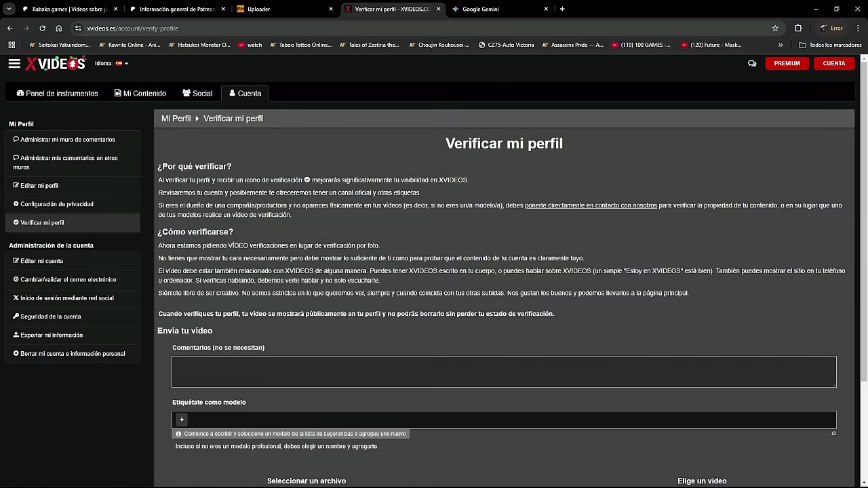Image resolution: width=868 pixels, height=488 pixels.
Task: Click the Mi Contenido film icon
Action: 117,93
